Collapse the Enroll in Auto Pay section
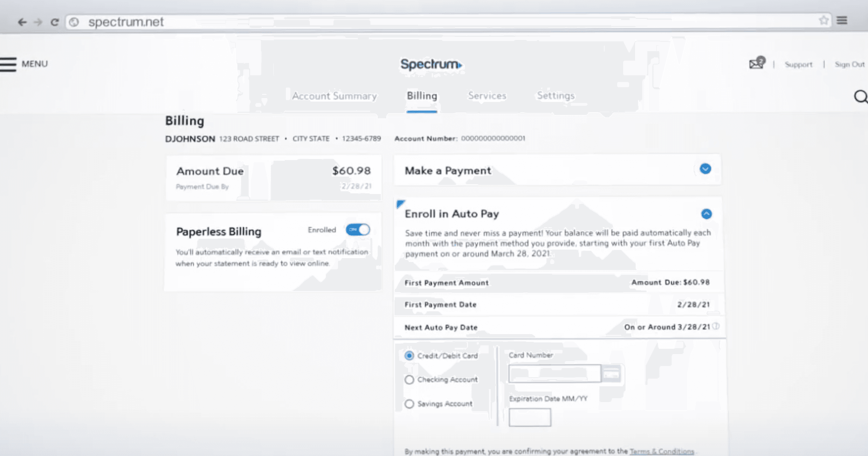The height and width of the screenshot is (456, 868). tap(706, 214)
